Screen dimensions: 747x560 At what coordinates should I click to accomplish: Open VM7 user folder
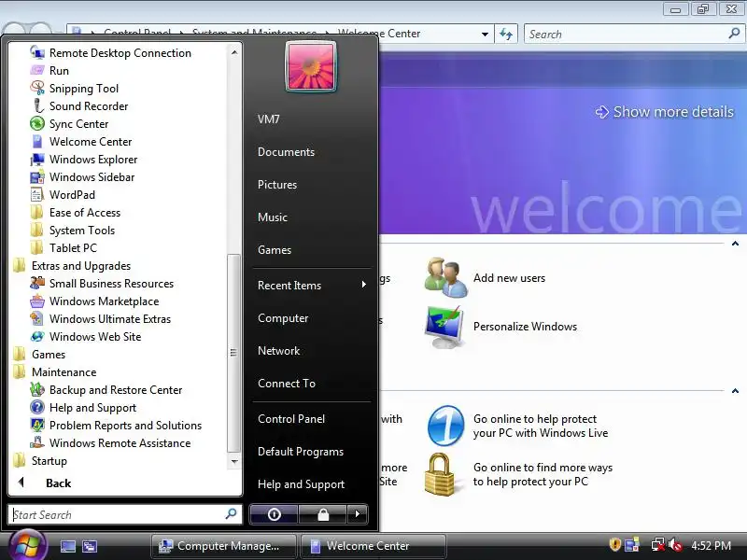point(269,119)
